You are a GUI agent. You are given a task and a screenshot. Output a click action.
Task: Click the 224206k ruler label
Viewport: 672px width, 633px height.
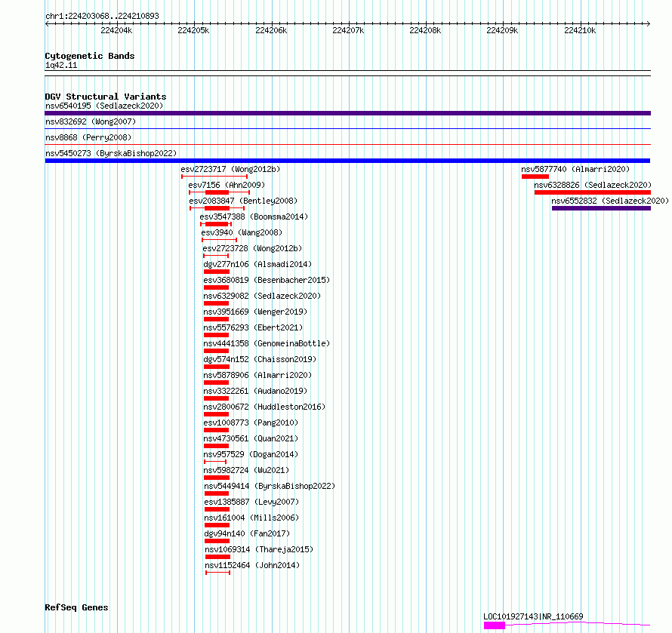click(271, 31)
